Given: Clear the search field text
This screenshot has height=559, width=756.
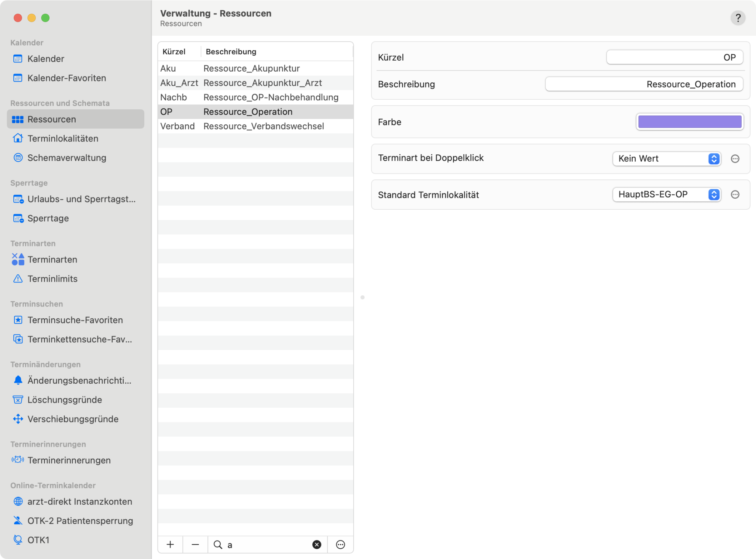Looking at the screenshot, I should [316, 544].
